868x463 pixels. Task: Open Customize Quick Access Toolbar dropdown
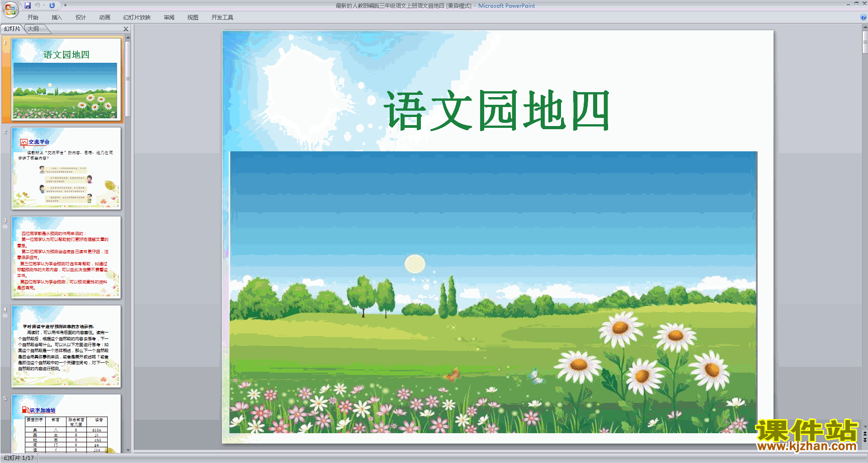coord(65,5)
